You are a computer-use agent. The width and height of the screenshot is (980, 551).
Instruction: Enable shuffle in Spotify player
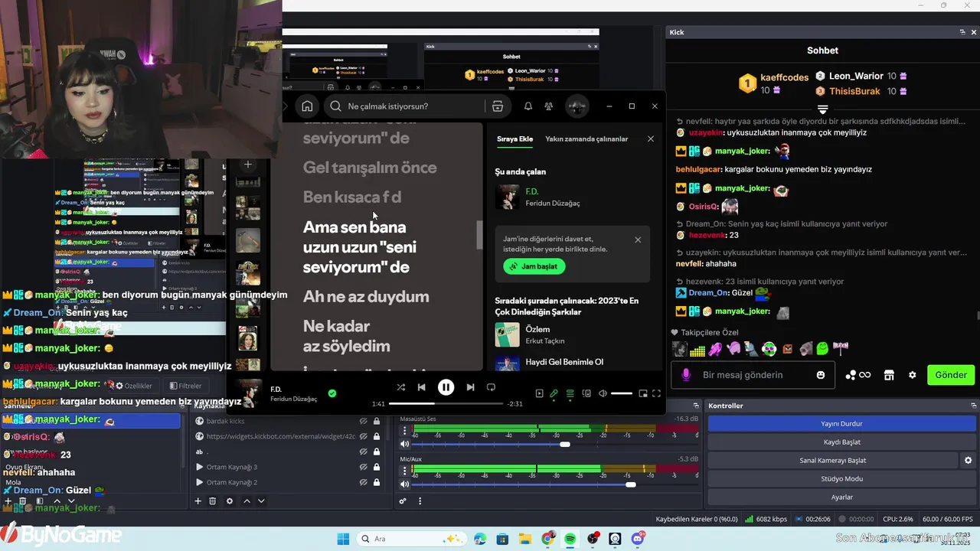tap(400, 388)
